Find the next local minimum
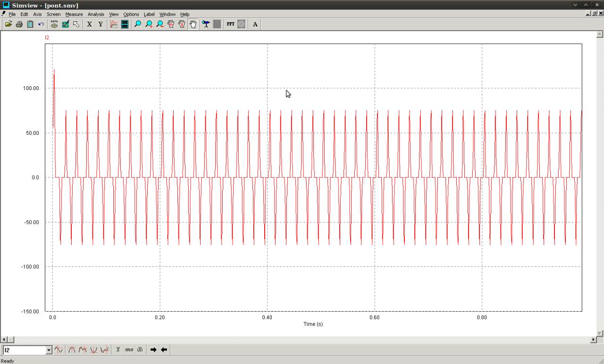 104,350
